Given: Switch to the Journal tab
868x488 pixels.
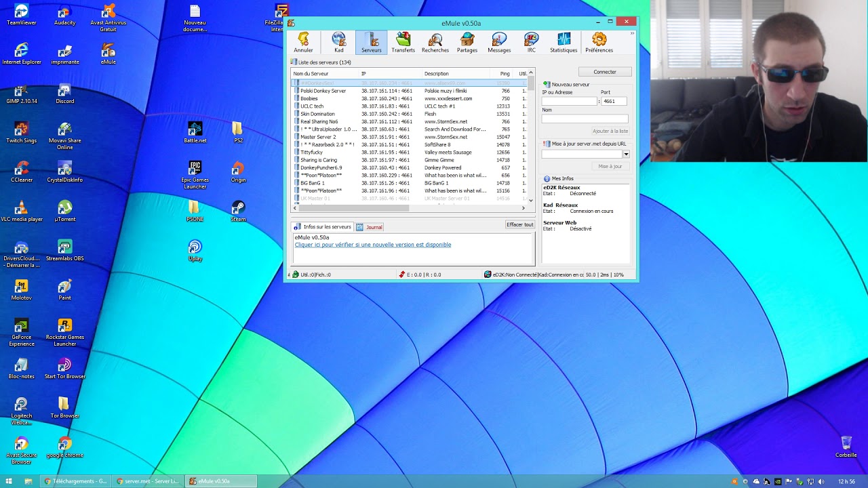Looking at the screenshot, I should pyautogui.click(x=370, y=227).
